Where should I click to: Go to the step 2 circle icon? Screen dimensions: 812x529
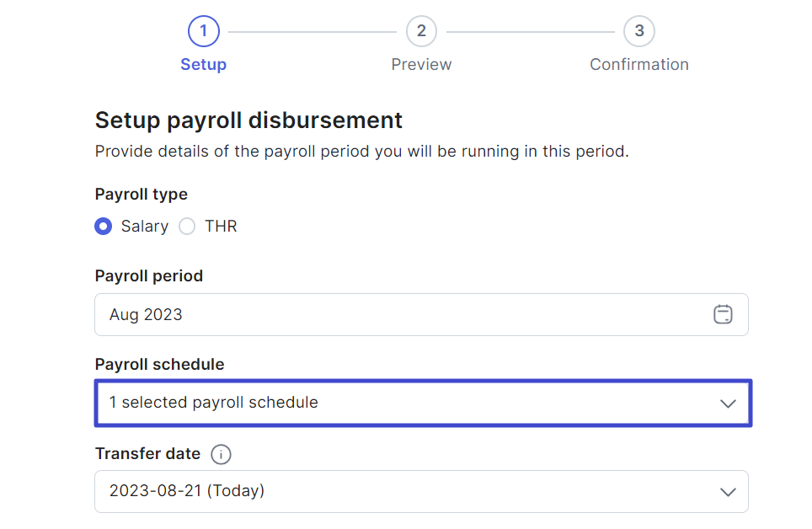click(x=421, y=31)
